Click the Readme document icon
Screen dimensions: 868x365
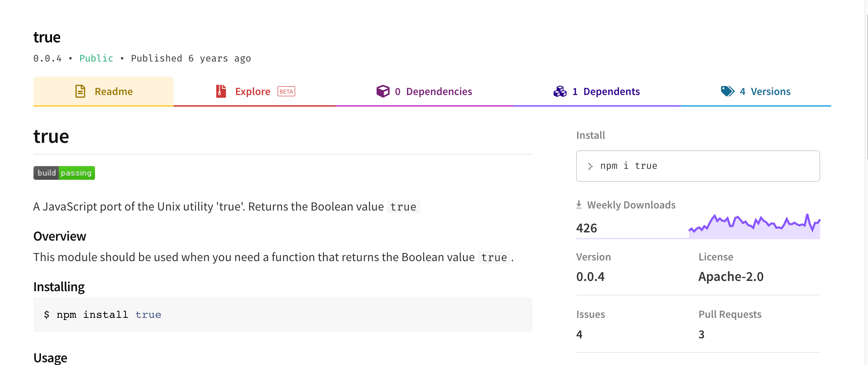[80, 91]
